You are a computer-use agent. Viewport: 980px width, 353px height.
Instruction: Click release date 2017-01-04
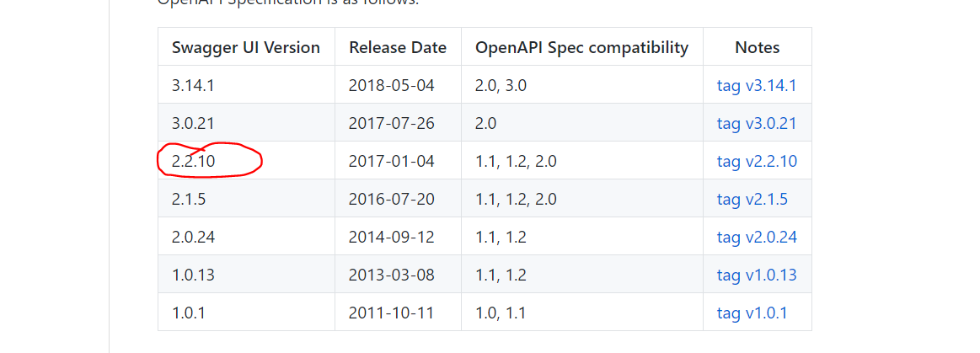point(398,161)
